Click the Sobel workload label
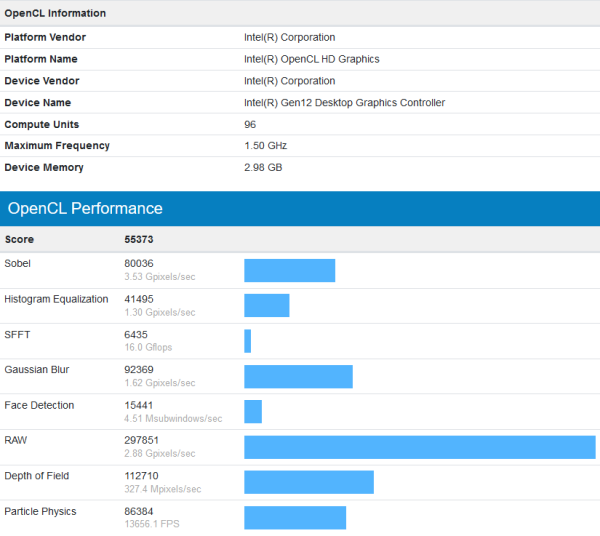The width and height of the screenshot is (600, 536). tap(17, 263)
